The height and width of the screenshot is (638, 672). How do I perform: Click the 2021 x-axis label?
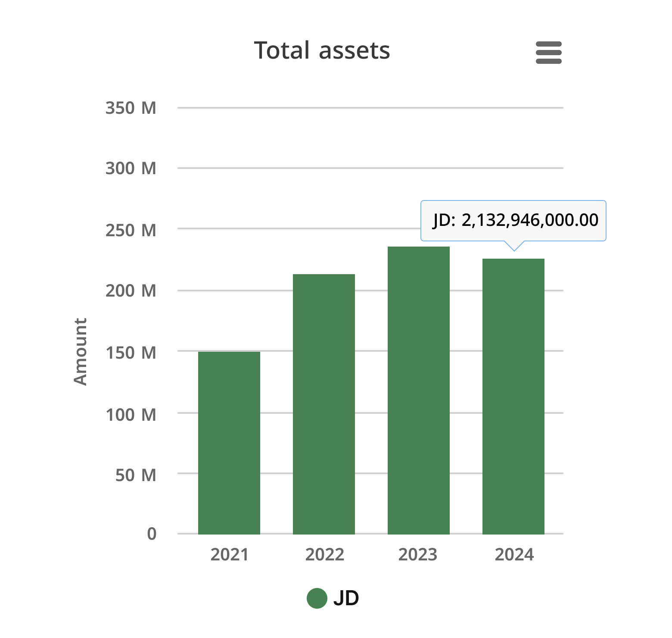coord(229,555)
